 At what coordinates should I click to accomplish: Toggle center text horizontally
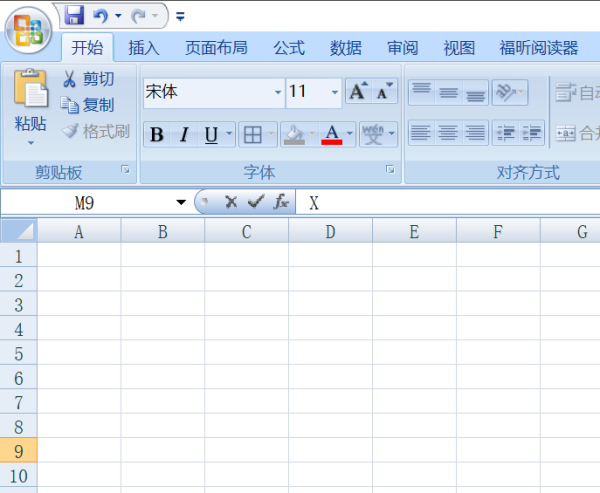click(448, 133)
